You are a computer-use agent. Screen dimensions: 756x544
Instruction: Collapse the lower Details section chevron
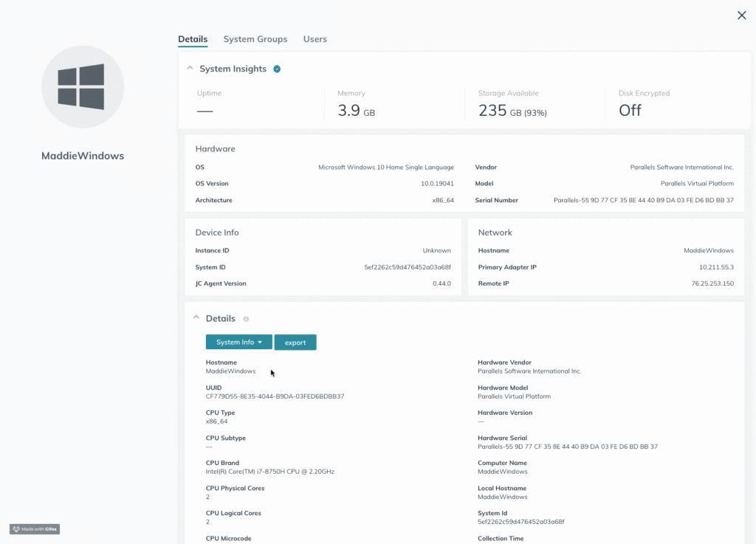tap(196, 318)
